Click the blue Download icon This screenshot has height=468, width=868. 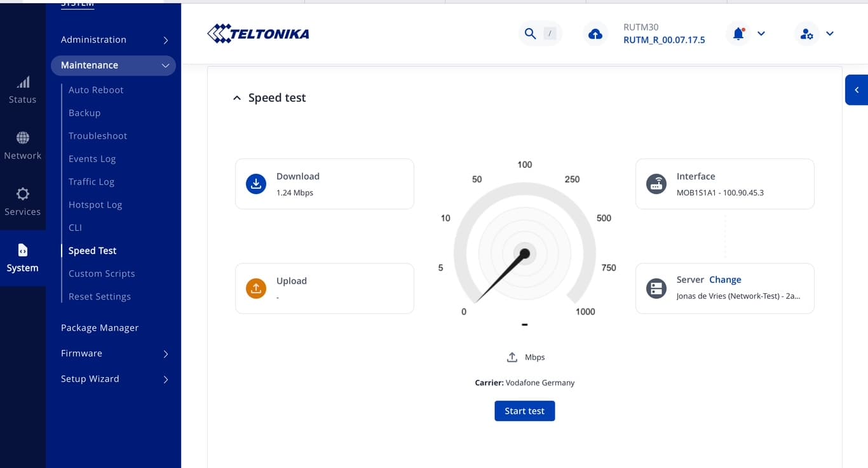click(256, 184)
